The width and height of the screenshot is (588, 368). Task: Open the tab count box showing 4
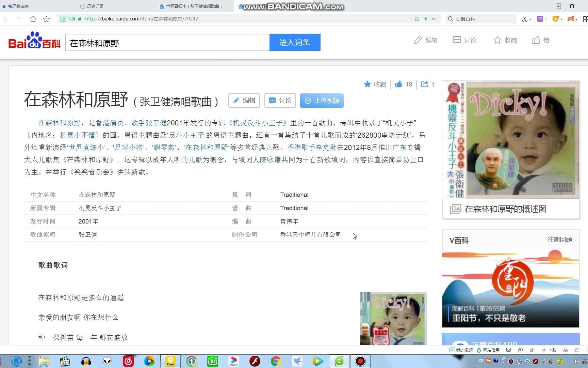(x=558, y=6)
